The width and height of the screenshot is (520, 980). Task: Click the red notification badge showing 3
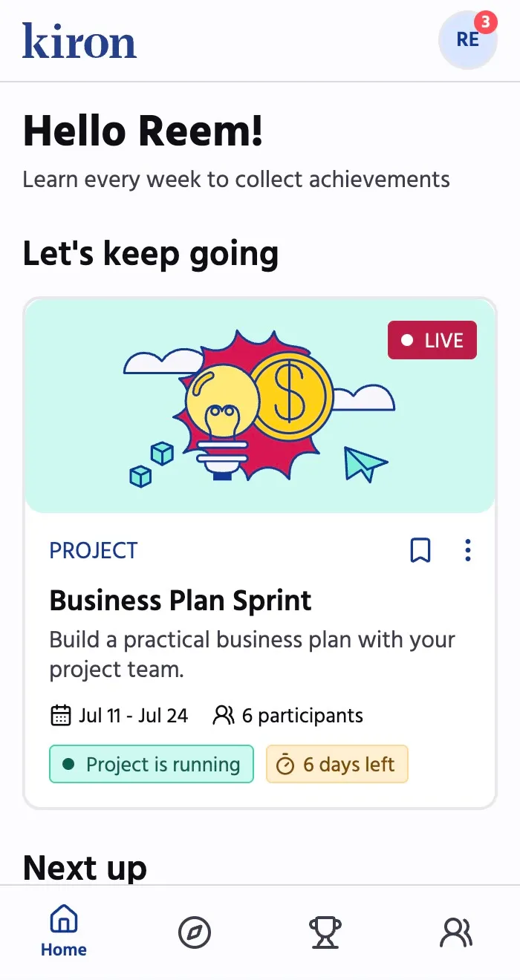[485, 22]
